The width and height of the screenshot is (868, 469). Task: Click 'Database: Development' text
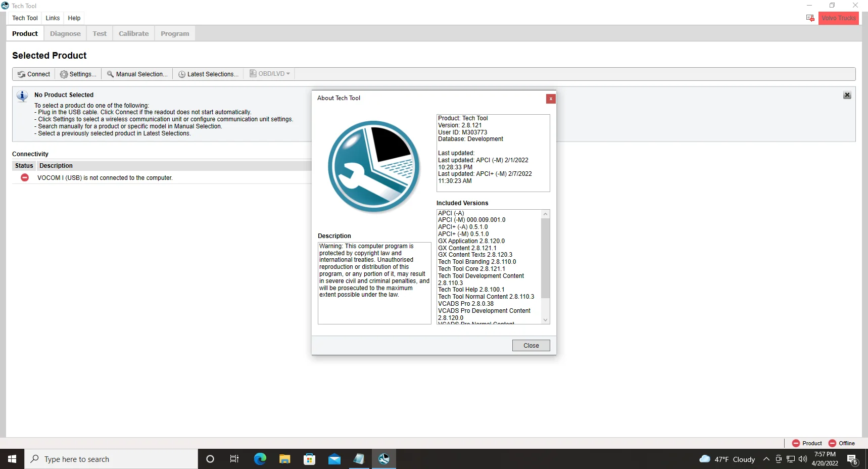pos(470,139)
